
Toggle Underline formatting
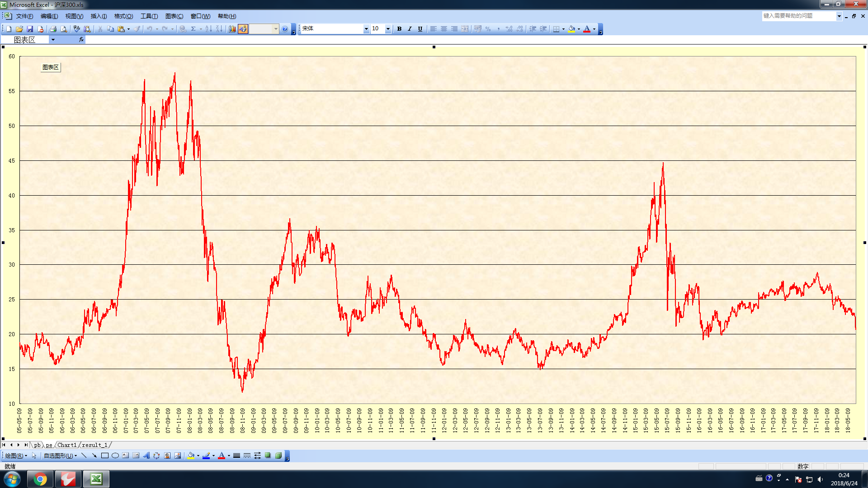[420, 29]
